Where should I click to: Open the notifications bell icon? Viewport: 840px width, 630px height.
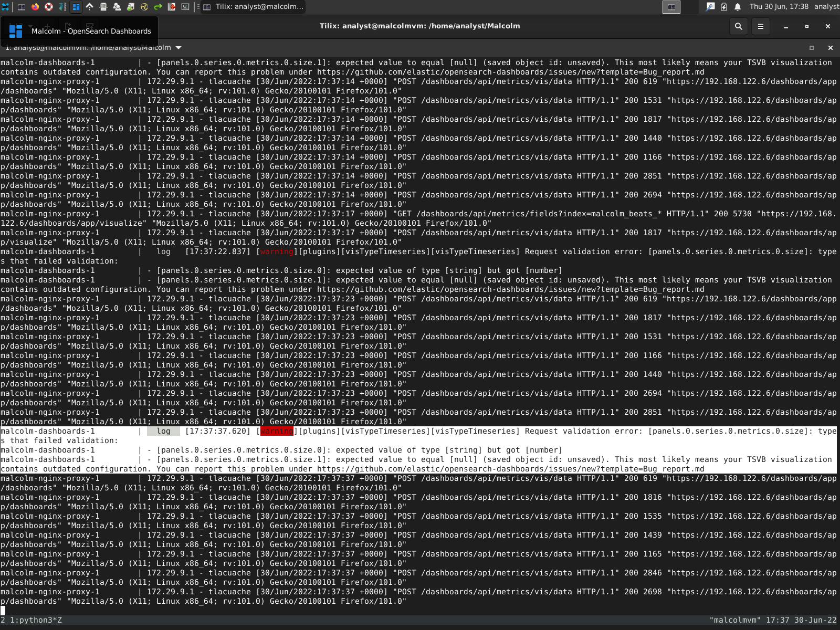(x=738, y=7)
